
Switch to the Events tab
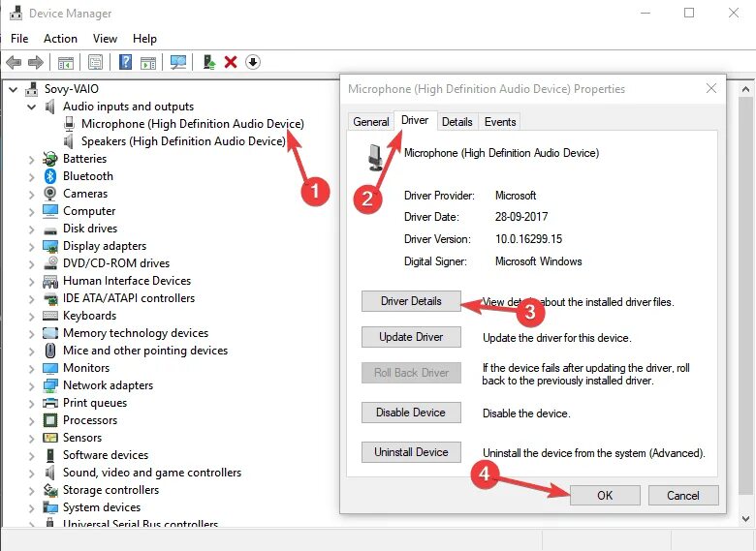(x=500, y=122)
